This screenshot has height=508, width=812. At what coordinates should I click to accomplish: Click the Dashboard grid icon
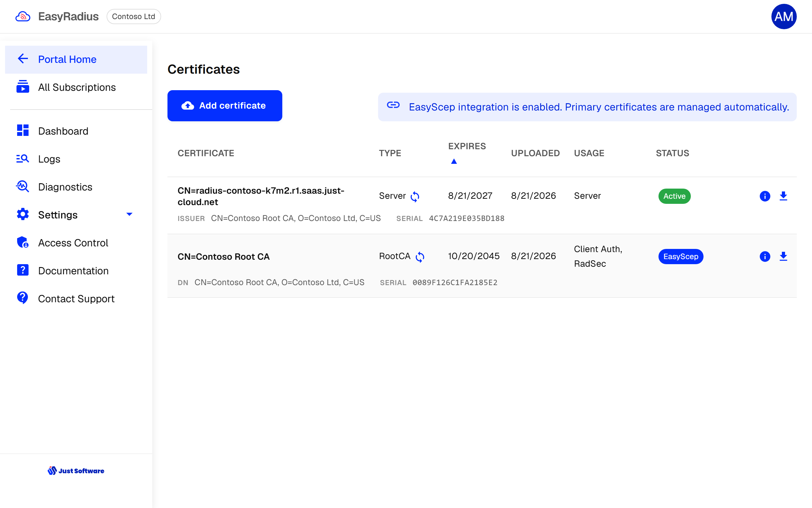pos(23,130)
